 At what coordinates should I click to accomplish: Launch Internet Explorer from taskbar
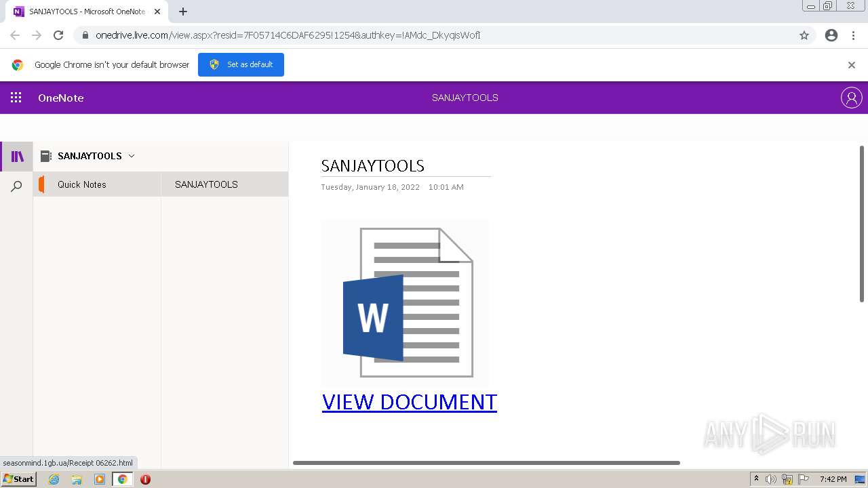[x=54, y=479]
